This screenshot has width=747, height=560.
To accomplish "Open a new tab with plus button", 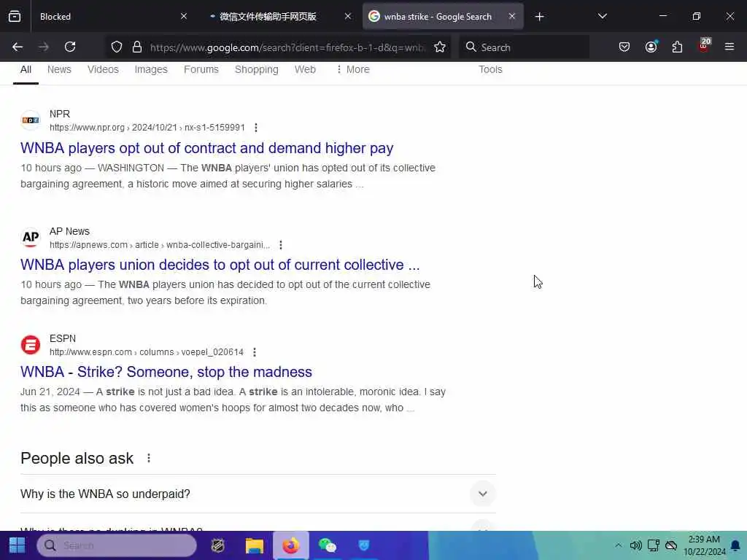I will (x=539, y=17).
